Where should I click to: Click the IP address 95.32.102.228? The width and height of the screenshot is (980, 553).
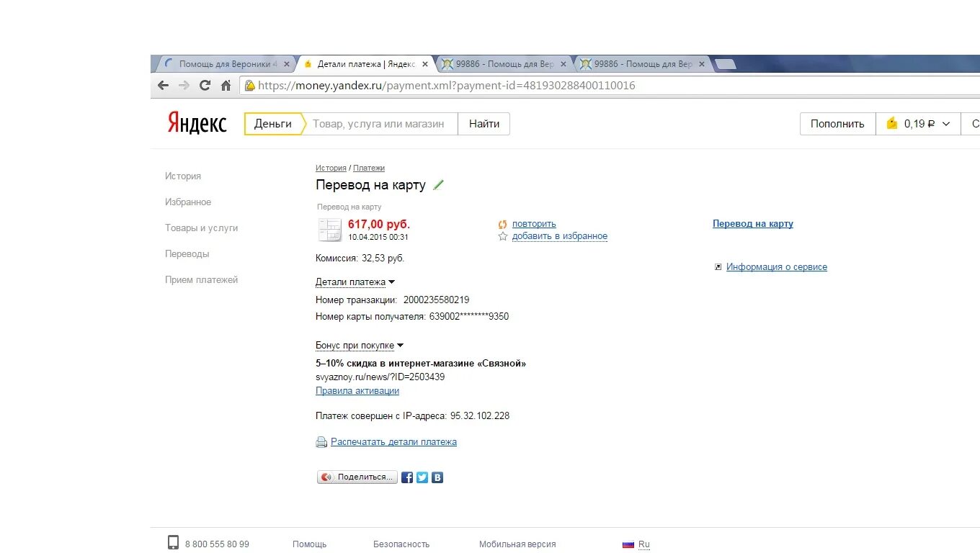[480, 416]
